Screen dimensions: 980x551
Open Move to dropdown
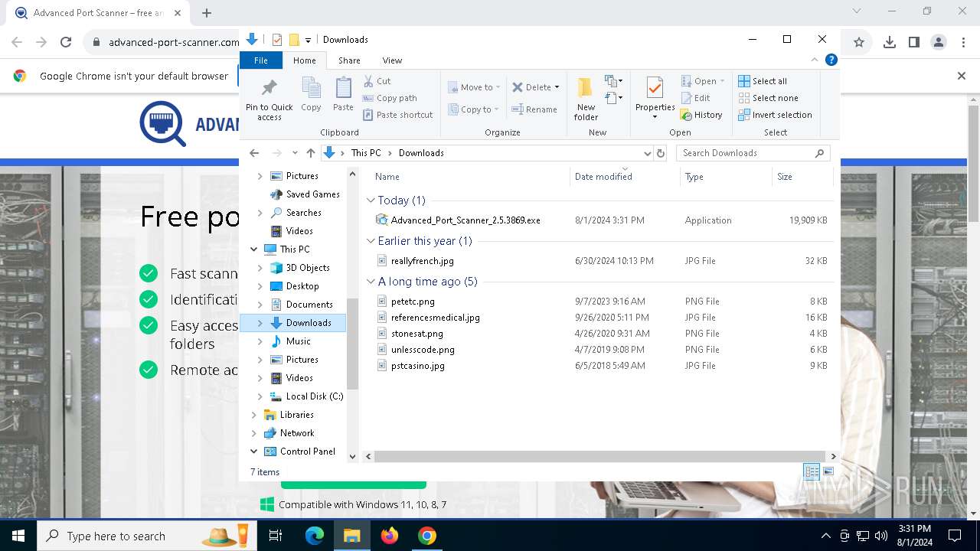(474, 87)
